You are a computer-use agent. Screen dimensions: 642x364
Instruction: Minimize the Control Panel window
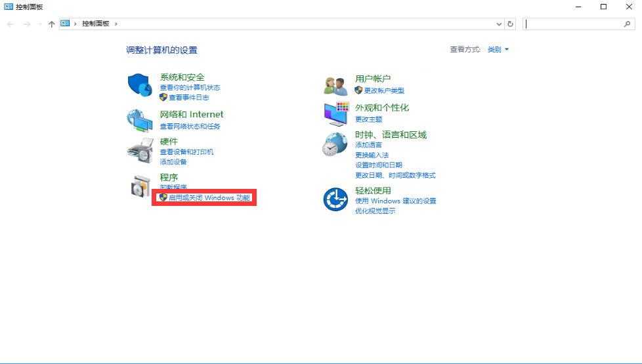[x=578, y=7]
